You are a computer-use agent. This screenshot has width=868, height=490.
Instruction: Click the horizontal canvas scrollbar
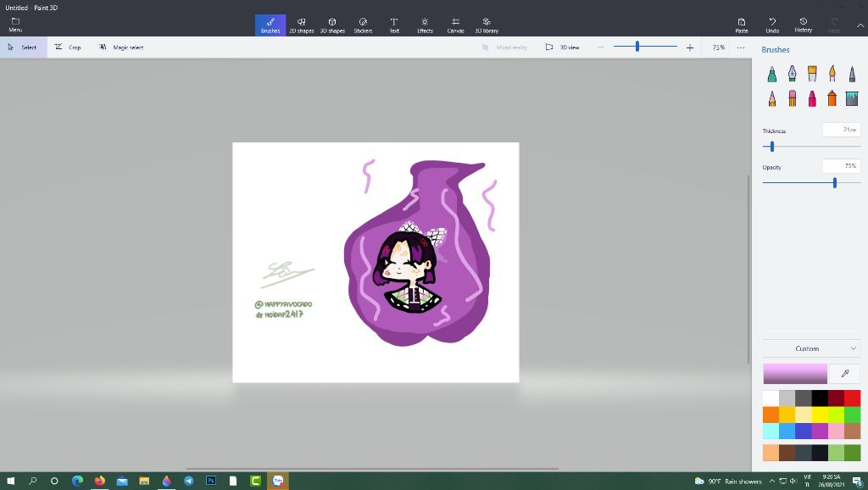click(x=372, y=469)
